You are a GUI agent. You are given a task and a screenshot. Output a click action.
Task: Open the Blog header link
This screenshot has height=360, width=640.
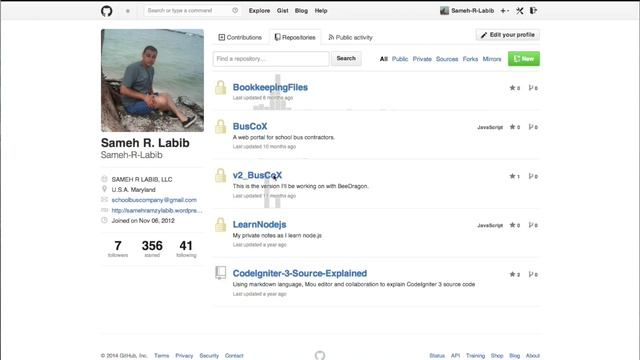(x=301, y=11)
